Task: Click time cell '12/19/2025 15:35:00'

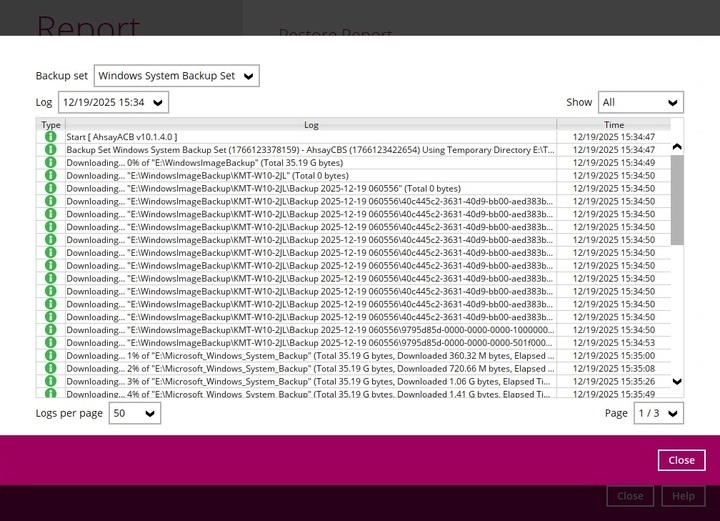Action: tap(614, 355)
